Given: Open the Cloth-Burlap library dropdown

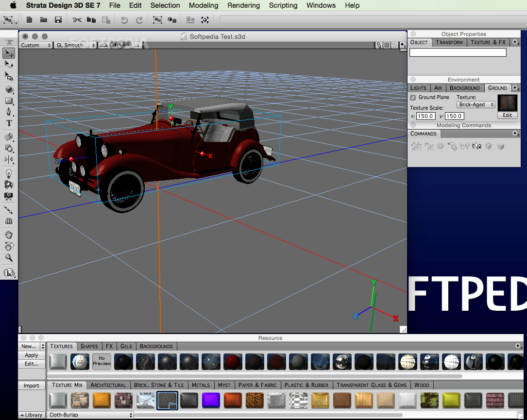Looking at the screenshot, I should (x=90, y=415).
